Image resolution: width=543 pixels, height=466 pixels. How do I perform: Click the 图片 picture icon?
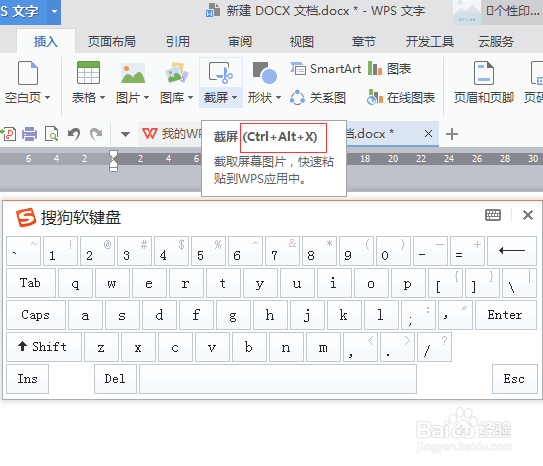[x=133, y=73]
